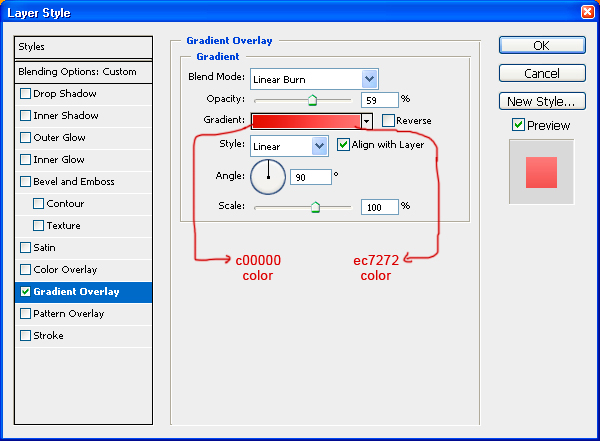Enable the Pattern Overlay checkbox
This screenshot has width=600, height=441.
[x=25, y=314]
